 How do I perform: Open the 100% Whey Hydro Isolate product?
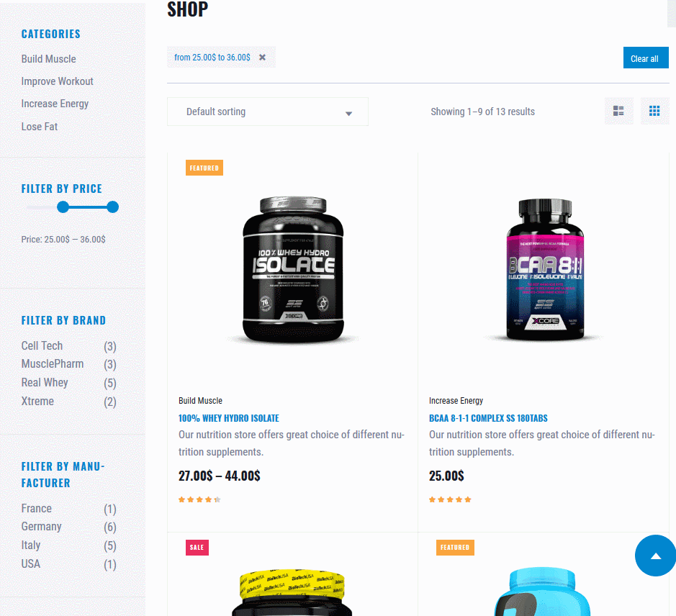pos(228,418)
